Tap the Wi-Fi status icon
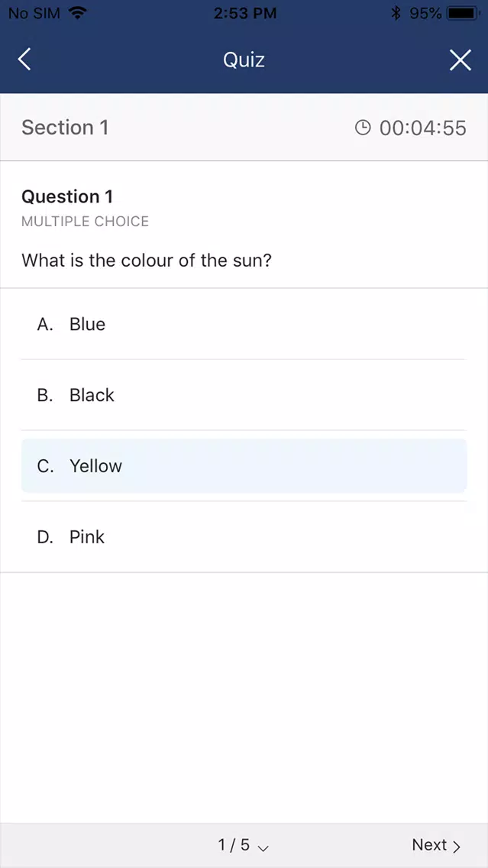 (x=78, y=13)
